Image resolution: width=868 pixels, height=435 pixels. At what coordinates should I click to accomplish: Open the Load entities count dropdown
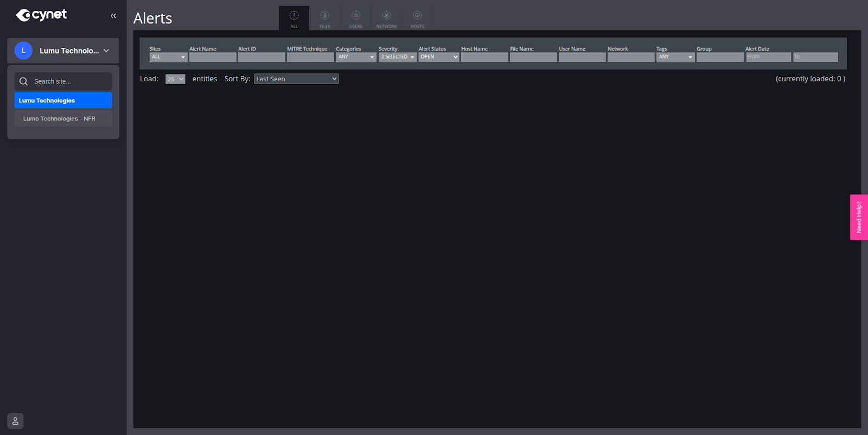175,79
